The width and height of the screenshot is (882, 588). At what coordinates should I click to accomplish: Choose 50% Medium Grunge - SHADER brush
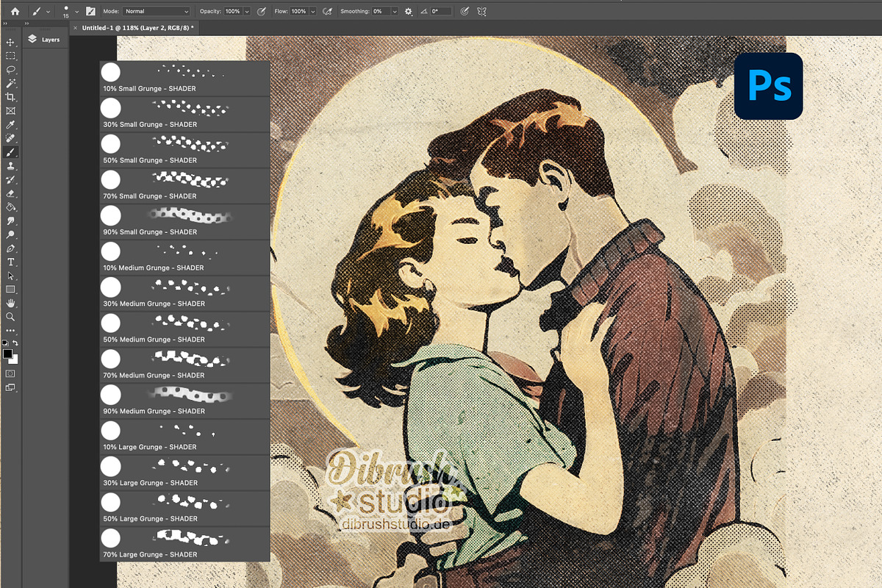click(184, 329)
